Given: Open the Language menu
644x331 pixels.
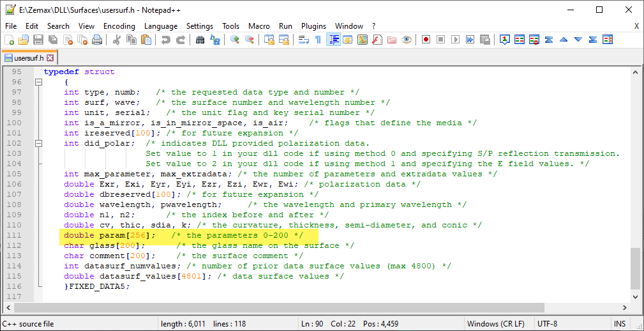Looking at the screenshot, I should pos(161,26).
